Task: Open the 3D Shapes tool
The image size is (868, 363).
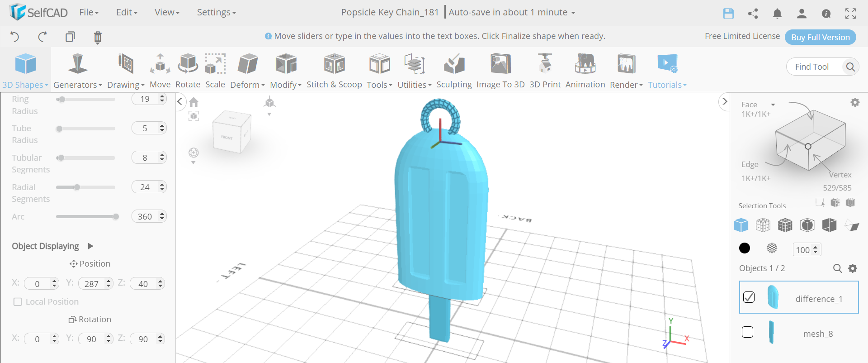Action: pos(25,71)
